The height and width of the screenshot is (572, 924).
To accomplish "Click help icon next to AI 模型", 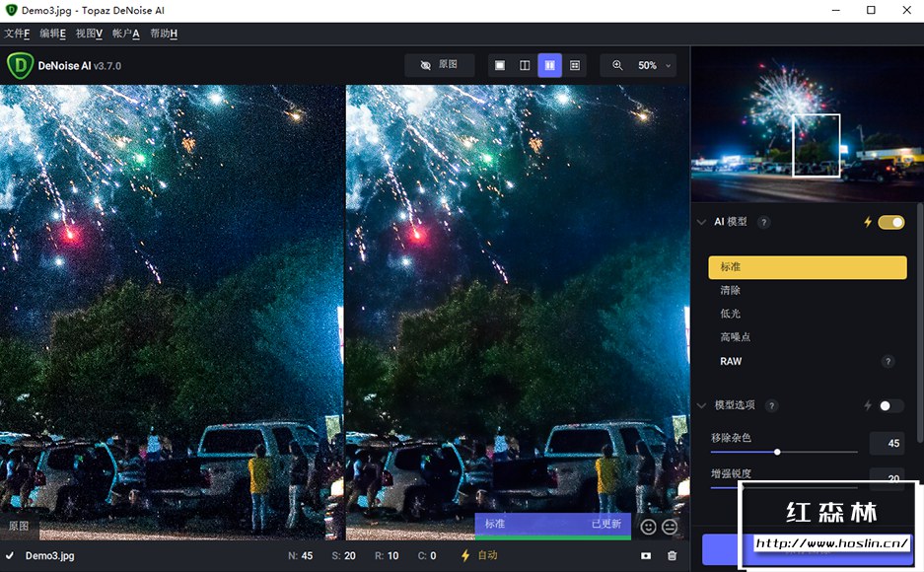I will tap(763, 222).
